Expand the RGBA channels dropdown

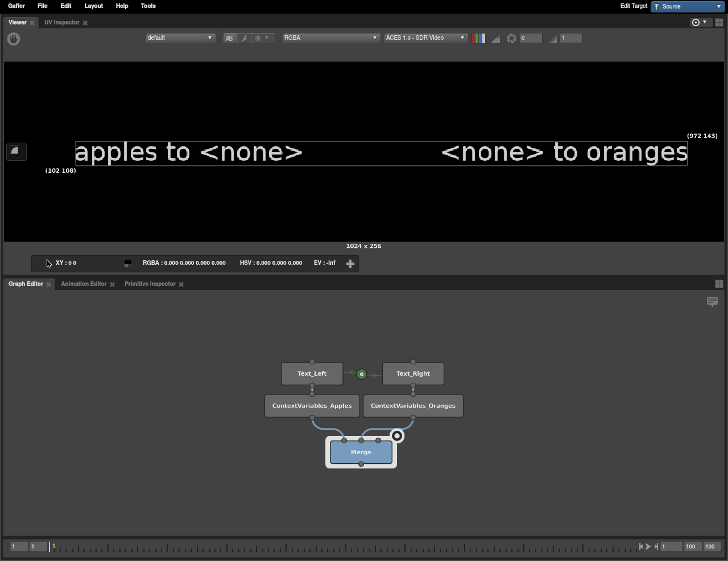tap(330, 38)
